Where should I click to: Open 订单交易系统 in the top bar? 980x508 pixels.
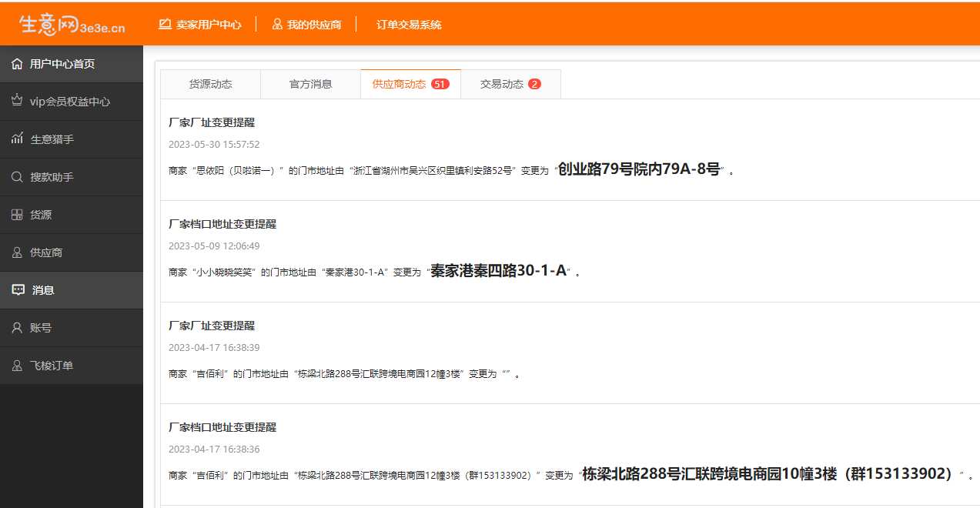(x=409, y=25)
